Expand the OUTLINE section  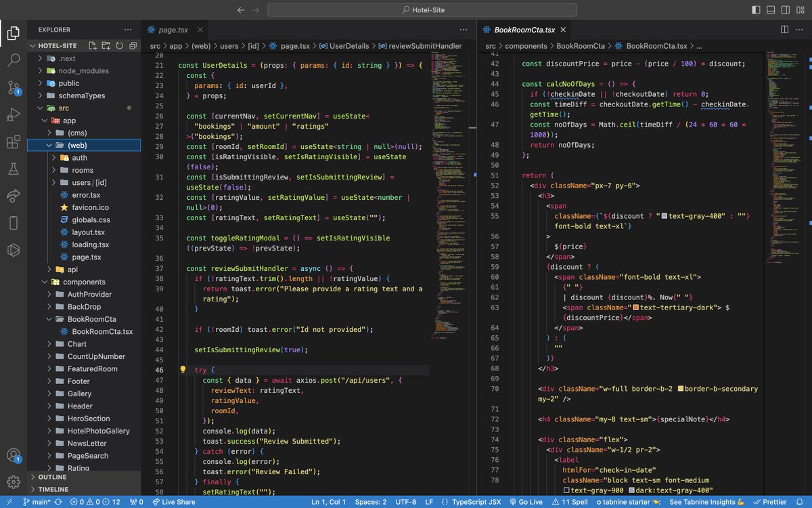point(85,477)
